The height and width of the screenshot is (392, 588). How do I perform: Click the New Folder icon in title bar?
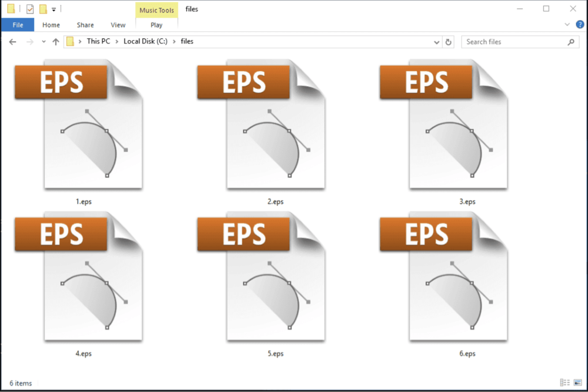pyautogui.click(x=43, y=9)
